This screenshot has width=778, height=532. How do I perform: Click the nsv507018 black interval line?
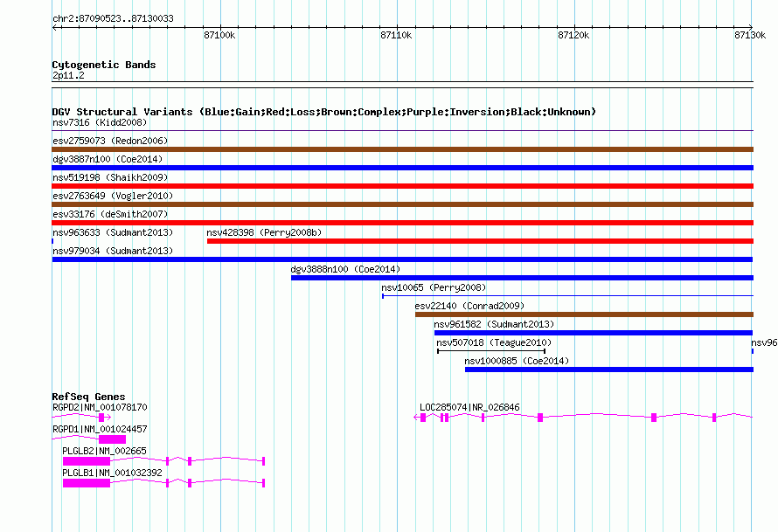491,351
